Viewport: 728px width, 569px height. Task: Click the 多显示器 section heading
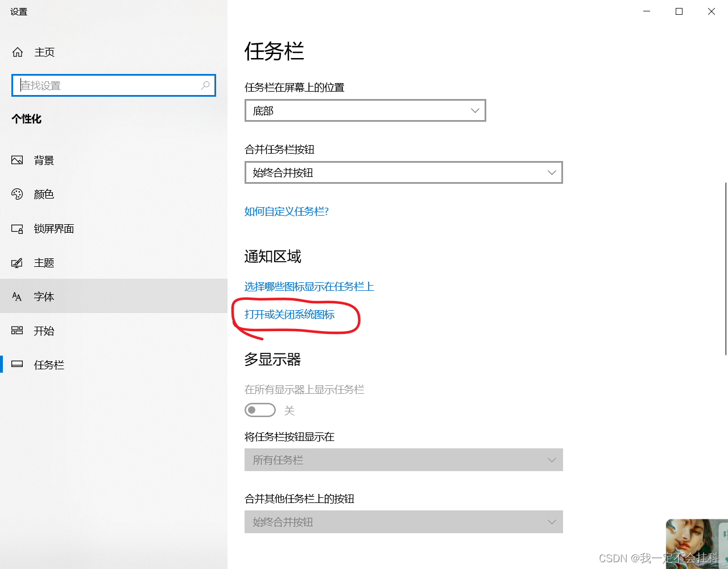coord(273,360)
